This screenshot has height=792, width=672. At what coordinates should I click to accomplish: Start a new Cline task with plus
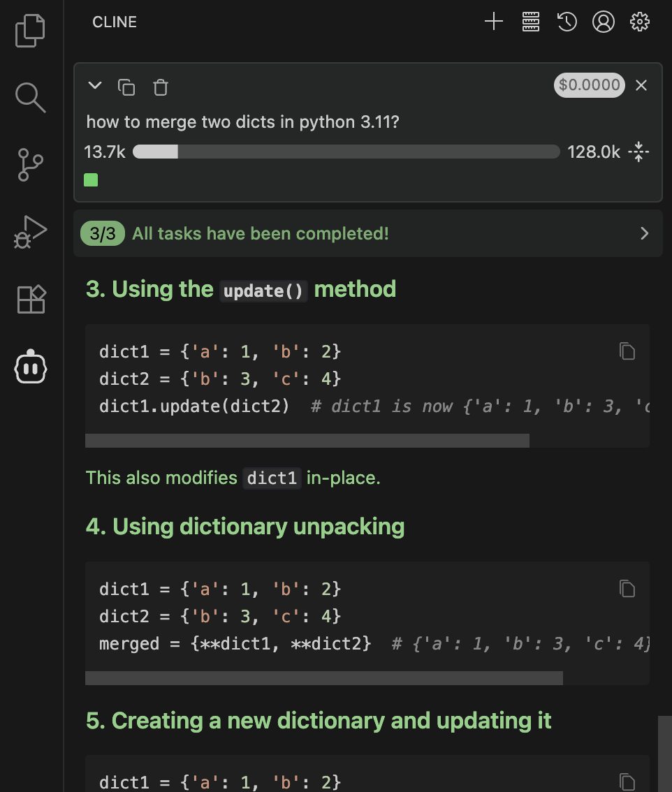coord(494,22)
